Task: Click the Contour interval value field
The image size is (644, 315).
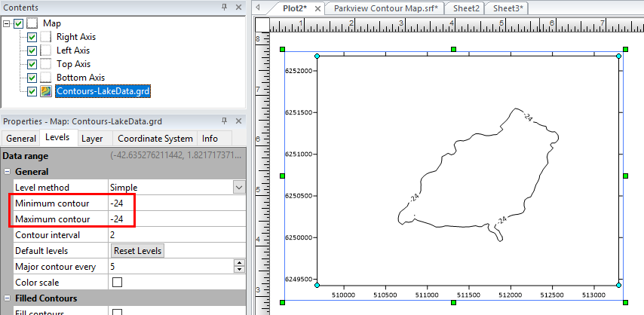Action: click(177, 235)
